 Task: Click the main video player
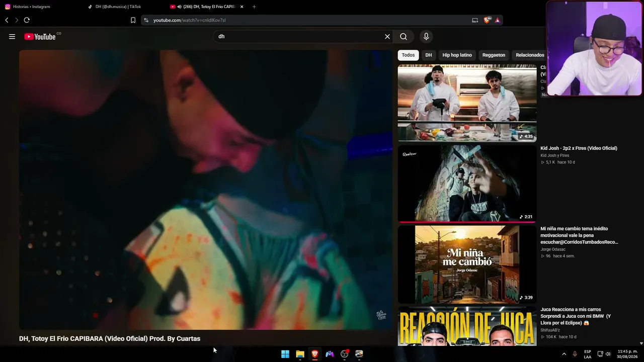206,190
